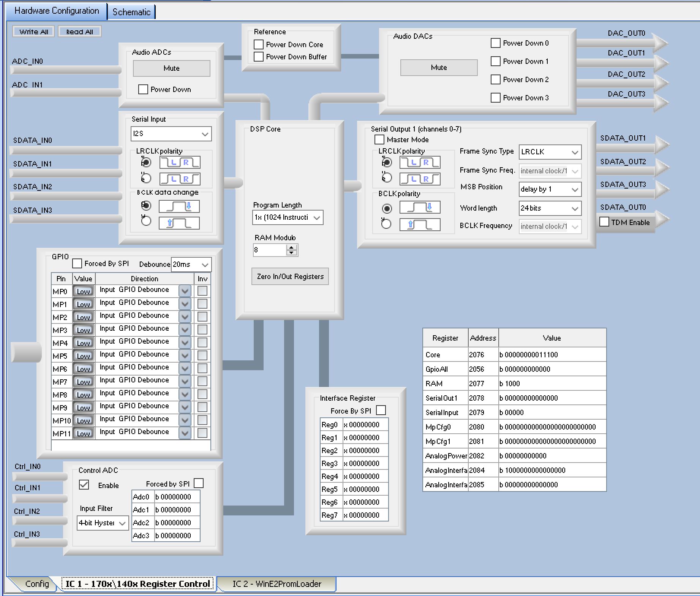This screenshot has height=596, width=700.
Task: Open the Program Length dropdown
Action: tap(288, 217)
